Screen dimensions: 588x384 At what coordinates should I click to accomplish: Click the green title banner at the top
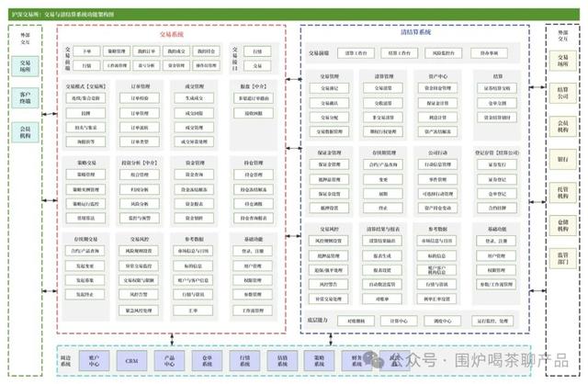point(294,15)
